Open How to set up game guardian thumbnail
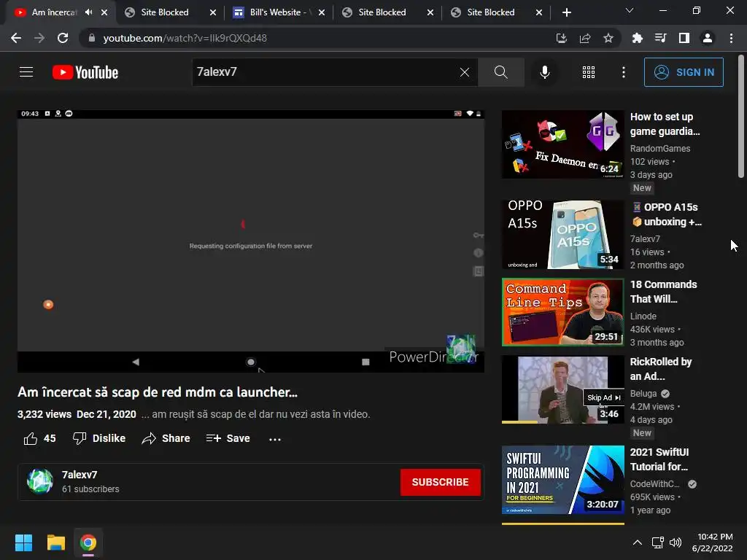Viewport: 747px width, 560px height. click(562, 144)
